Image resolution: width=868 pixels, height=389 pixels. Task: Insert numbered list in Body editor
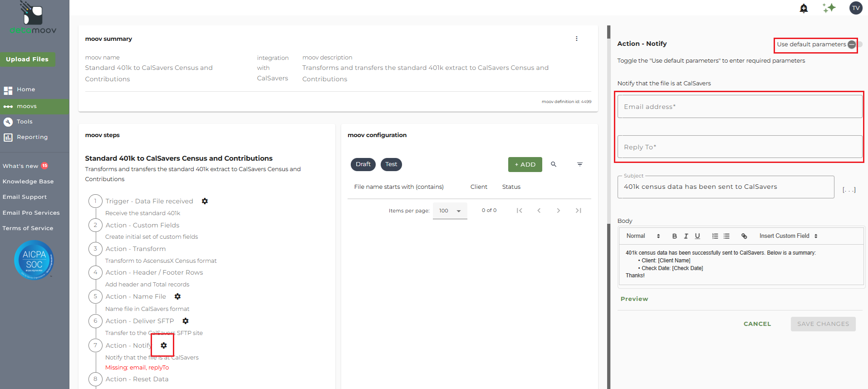click(715, 236)
